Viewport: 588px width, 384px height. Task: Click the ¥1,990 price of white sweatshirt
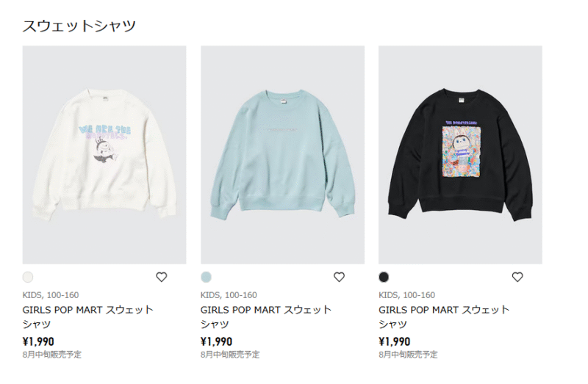pos(38,341)
